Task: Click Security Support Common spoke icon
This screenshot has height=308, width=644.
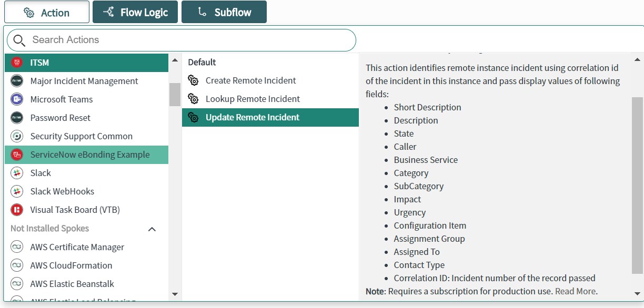Action: 17,136
